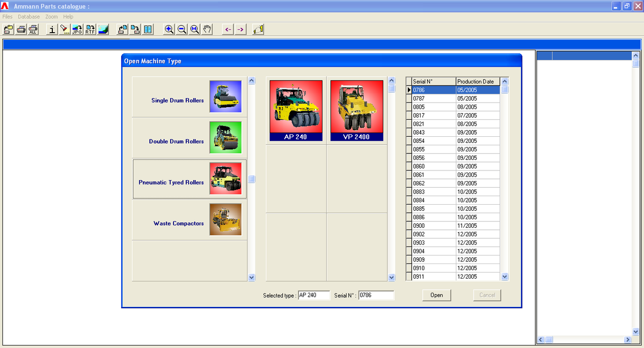Click the zoom out magnifier icon
Viewport: 644px width, 348px height.
point(182,29)
